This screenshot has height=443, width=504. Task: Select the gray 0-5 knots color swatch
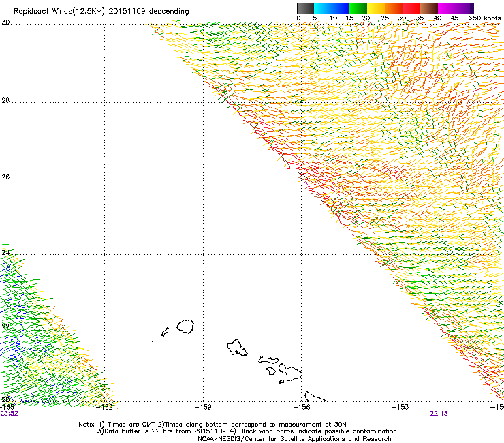point(305,8)
